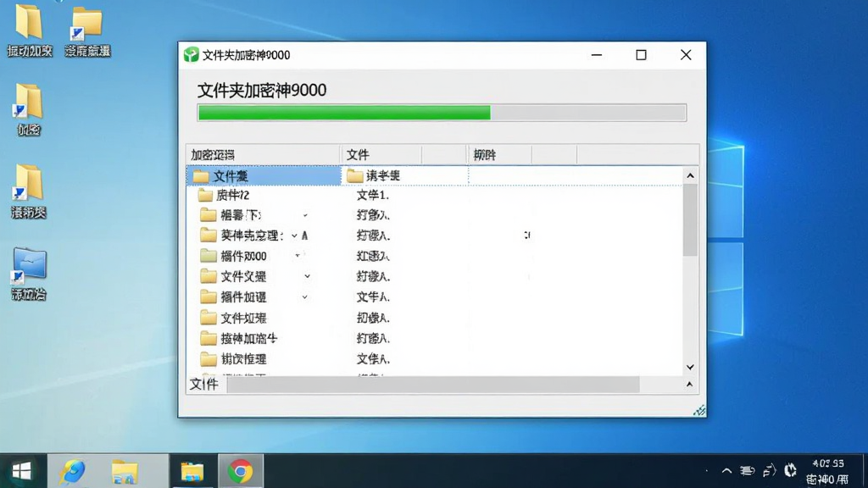Click the list's vertical scrollbar up arrow

coord(690,175)
